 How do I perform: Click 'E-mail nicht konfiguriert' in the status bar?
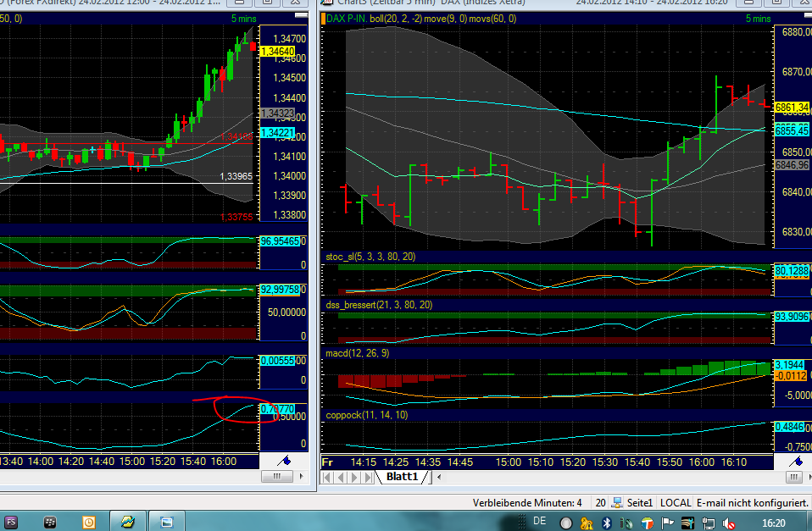751,502
